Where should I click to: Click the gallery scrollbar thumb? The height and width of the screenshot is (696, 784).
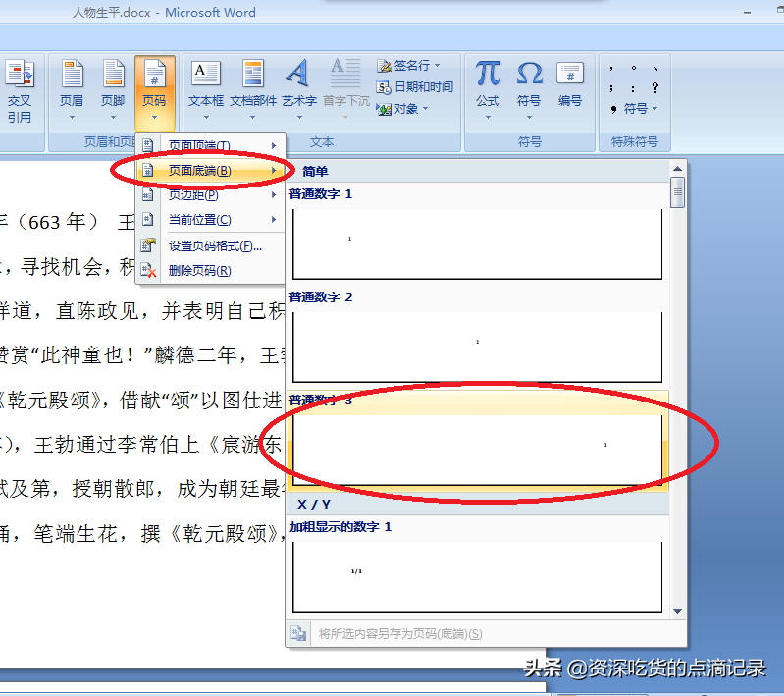677,192
